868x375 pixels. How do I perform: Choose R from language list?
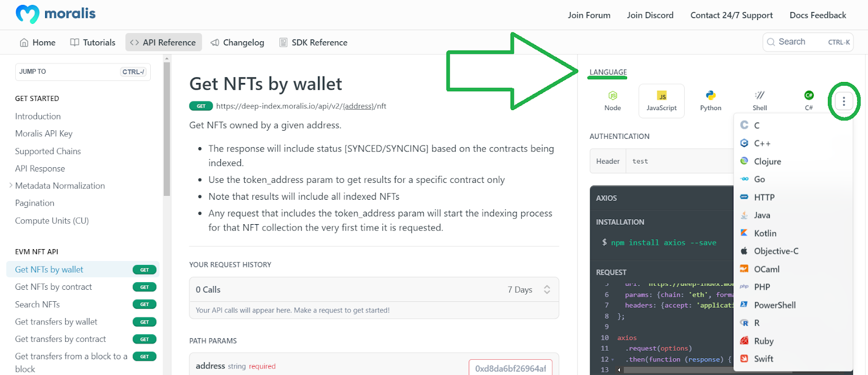pos(793,323)
